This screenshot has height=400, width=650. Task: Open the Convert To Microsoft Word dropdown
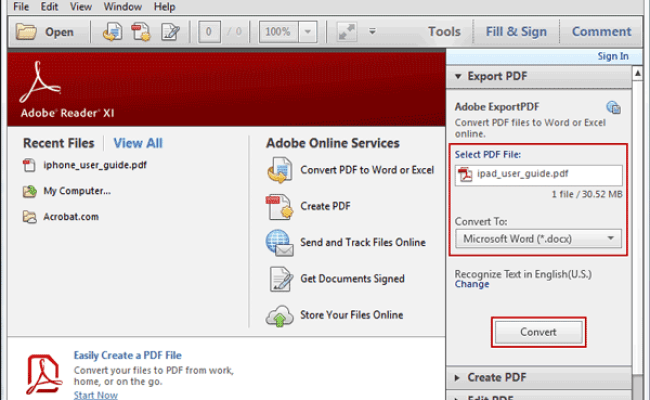[x=538, y=239]
